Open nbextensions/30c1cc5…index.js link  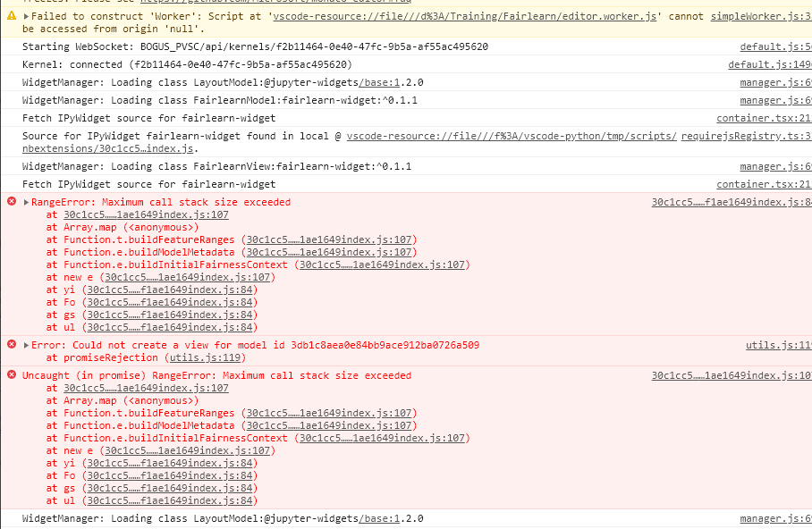[107, 148]
